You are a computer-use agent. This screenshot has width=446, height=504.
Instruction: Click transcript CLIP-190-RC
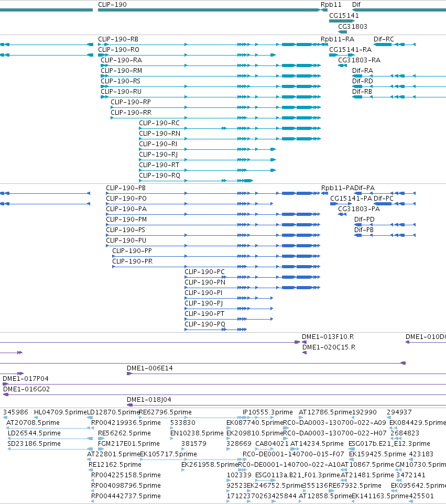pos(159,123)
